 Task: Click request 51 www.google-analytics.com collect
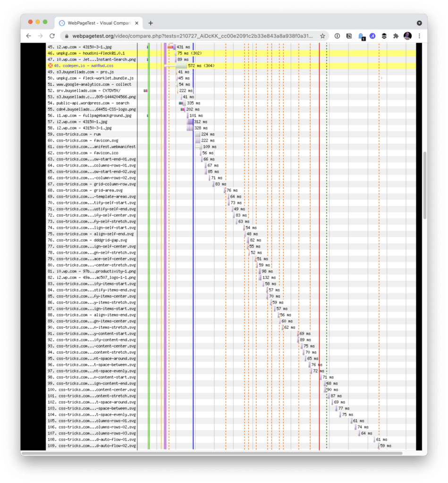click(x=89, y=84)
